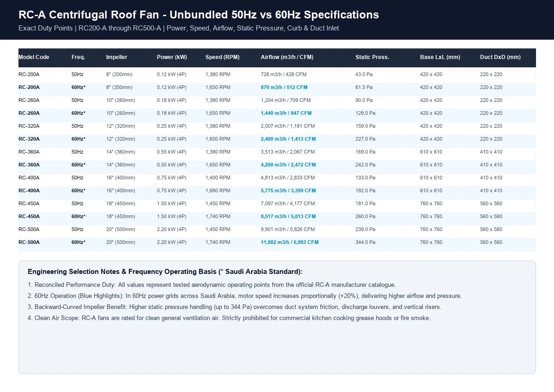Select the 'Static Press.' column header
554x392 pixels.
click(372, 57)
